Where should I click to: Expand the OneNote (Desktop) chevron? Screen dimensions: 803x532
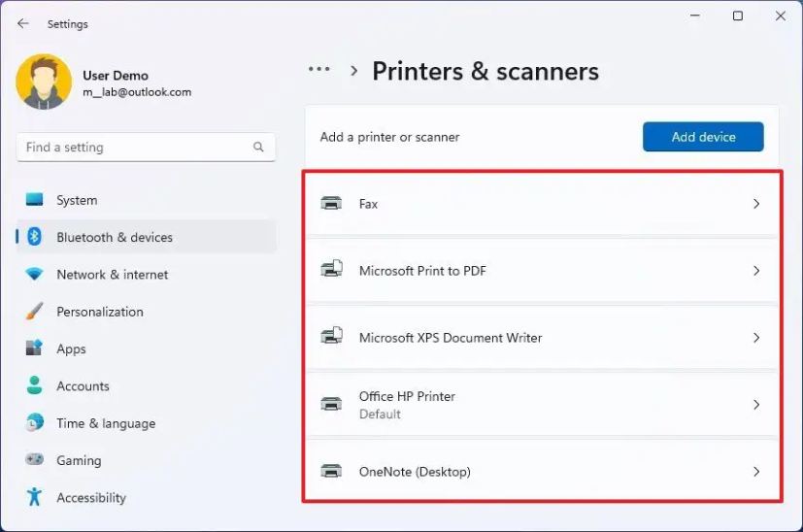coord(756,472)
